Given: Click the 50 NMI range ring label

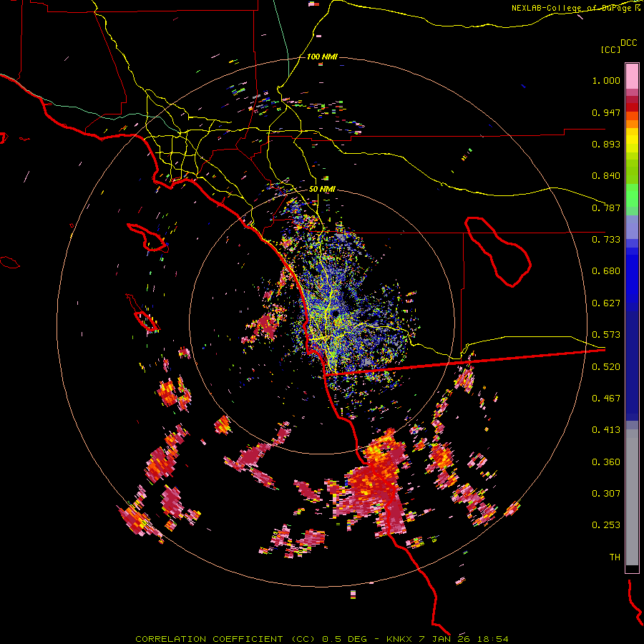Looking at the screenshot, I should (x=322, y=189).
